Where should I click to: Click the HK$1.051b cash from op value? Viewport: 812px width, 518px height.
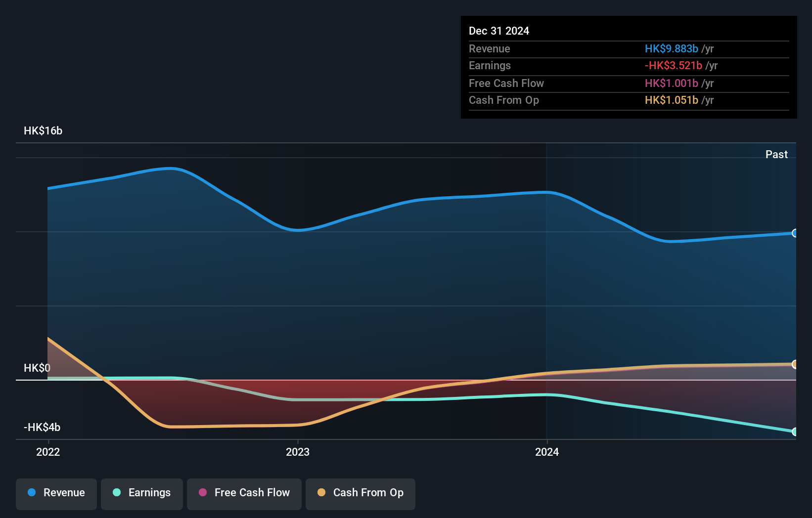[672, 100]
